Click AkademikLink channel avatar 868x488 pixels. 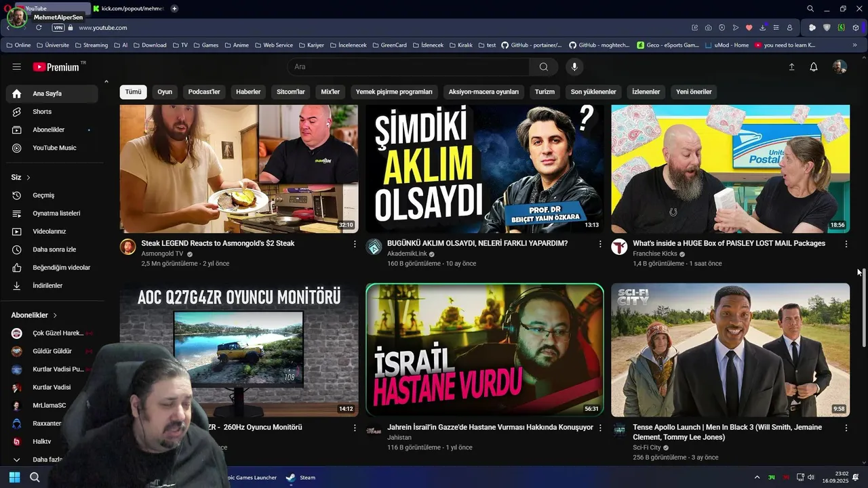click(374, 247)
